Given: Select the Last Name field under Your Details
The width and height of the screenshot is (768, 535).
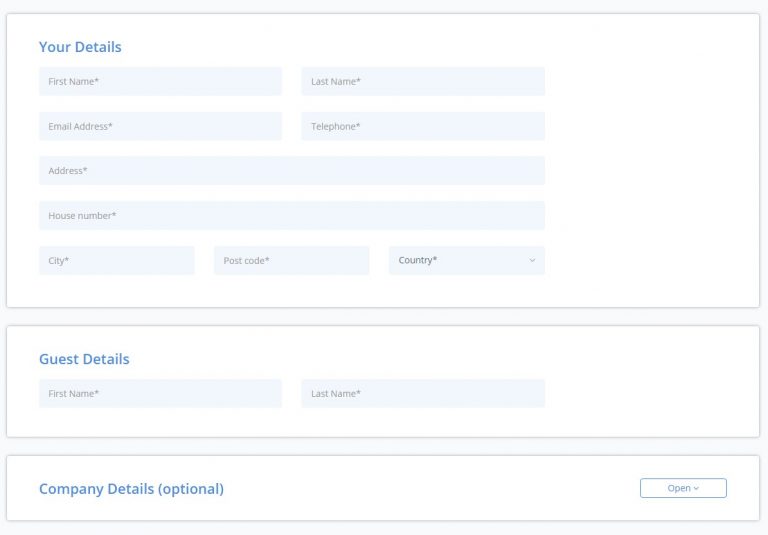Looking at the screenshot, I should point(423,81).
